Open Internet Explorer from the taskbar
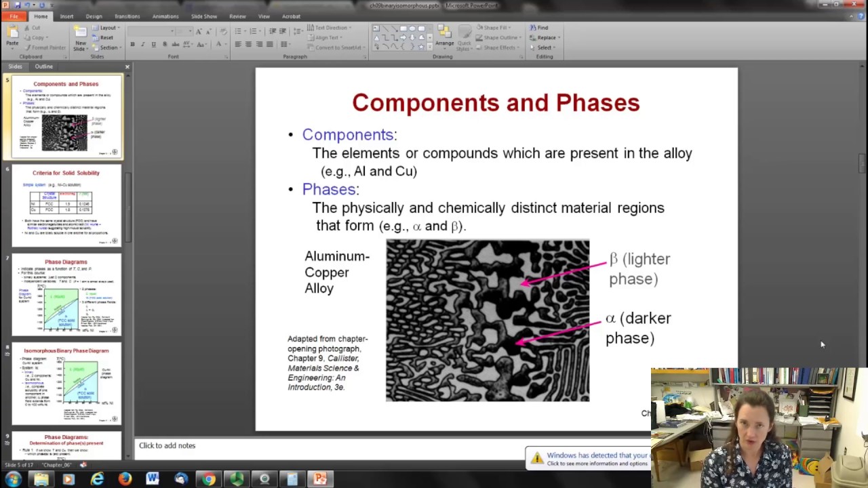This screenshot has height=488, width=868. tap(97, 479)
